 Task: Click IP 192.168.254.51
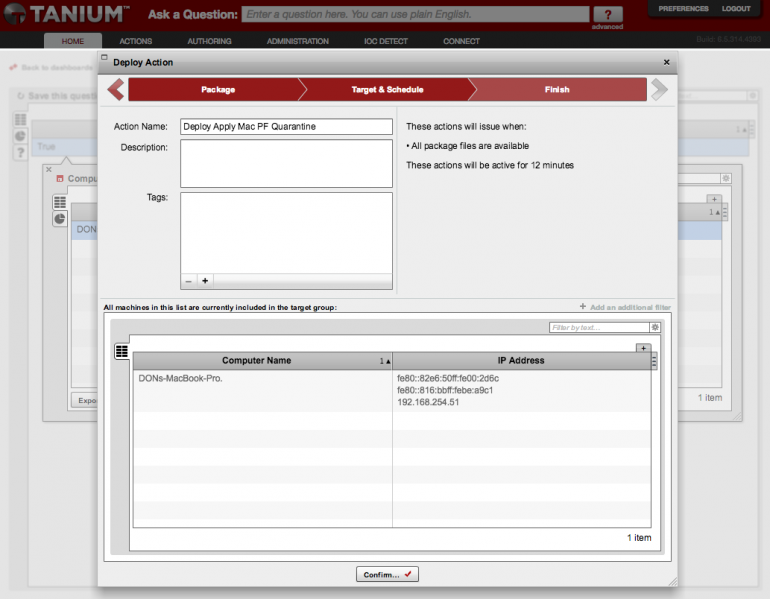pyautogui.click(x=428, y=402)
